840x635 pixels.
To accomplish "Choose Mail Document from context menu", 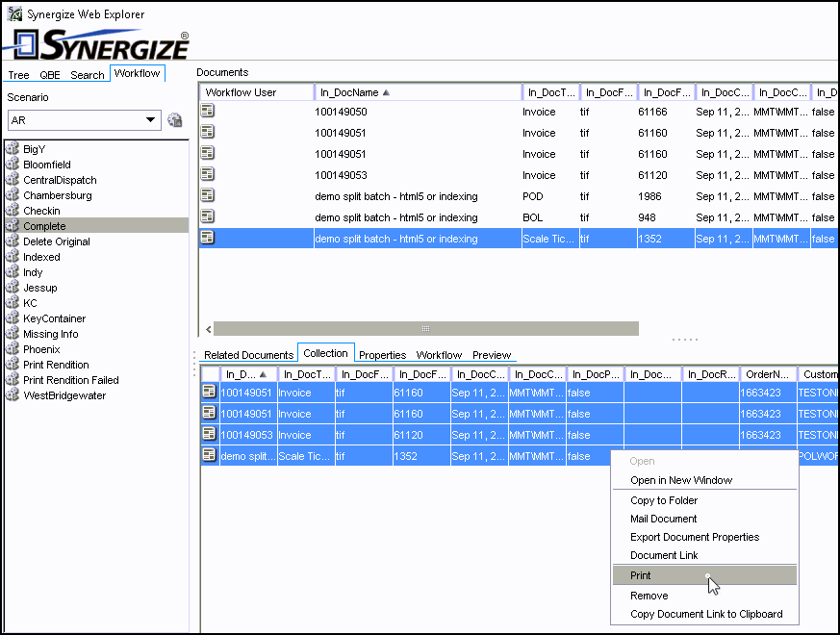I will coord(704,519).
